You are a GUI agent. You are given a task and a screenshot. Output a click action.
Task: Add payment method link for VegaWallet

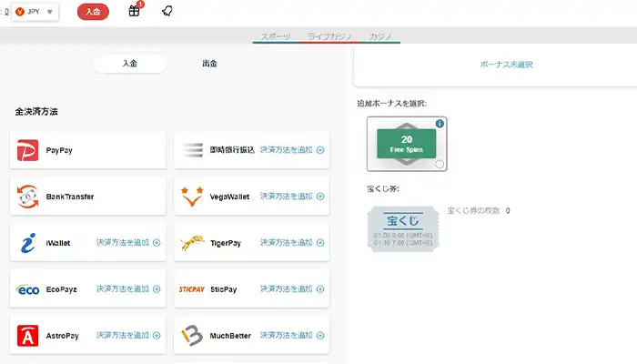click(287, 197)
